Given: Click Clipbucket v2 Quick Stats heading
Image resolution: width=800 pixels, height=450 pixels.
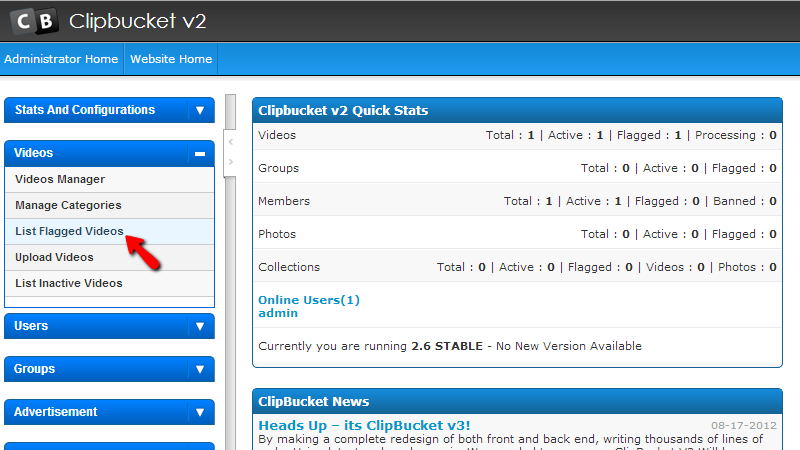Looking at the screenshot, I should tap(343, 111).
